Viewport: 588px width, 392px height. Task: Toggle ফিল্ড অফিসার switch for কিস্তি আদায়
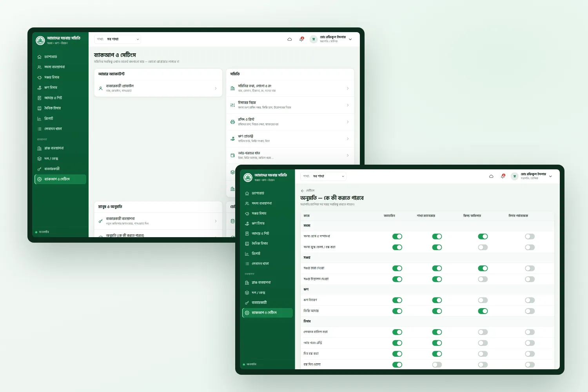click(x=483, y=311)
